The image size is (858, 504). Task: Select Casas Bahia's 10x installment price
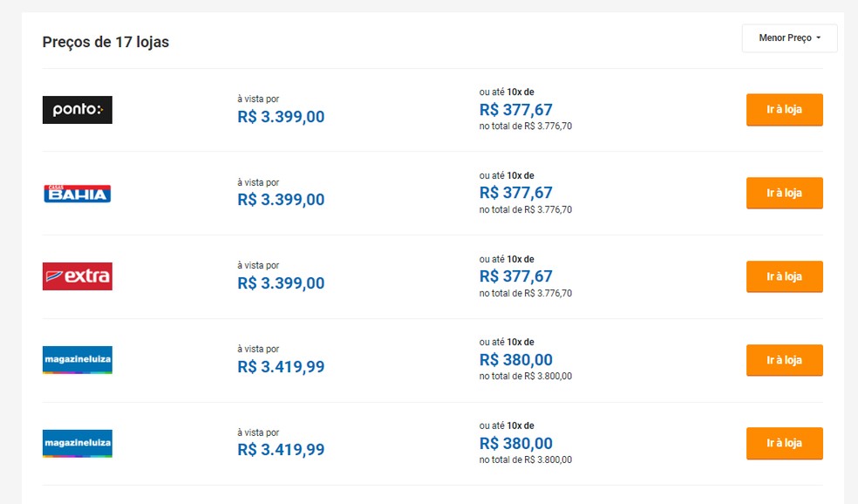click(x=515, y=193)
